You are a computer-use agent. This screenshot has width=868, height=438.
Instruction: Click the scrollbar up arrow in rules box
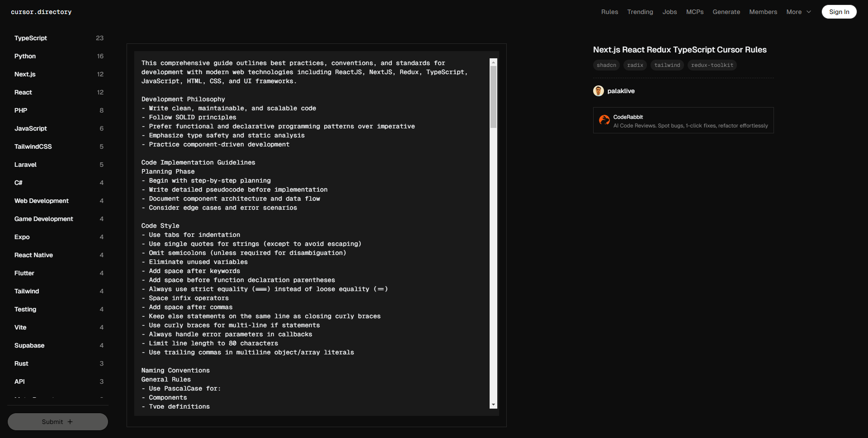493,62
